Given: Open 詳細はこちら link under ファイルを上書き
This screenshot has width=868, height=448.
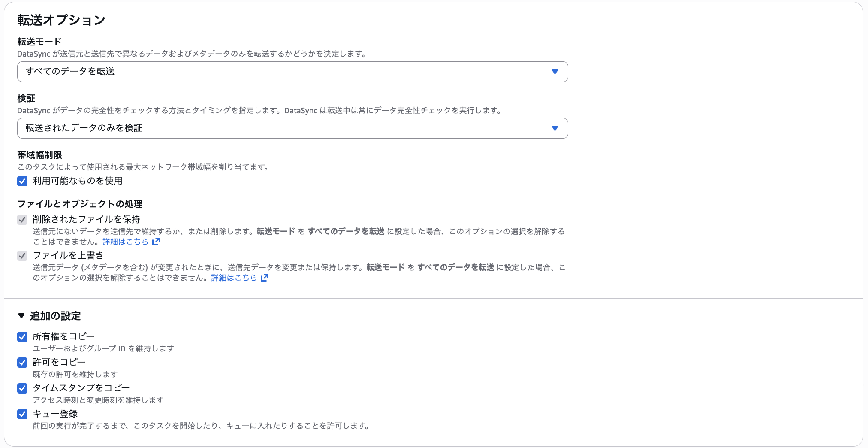Looking at the screenshot, I should [x=233, y=277].
